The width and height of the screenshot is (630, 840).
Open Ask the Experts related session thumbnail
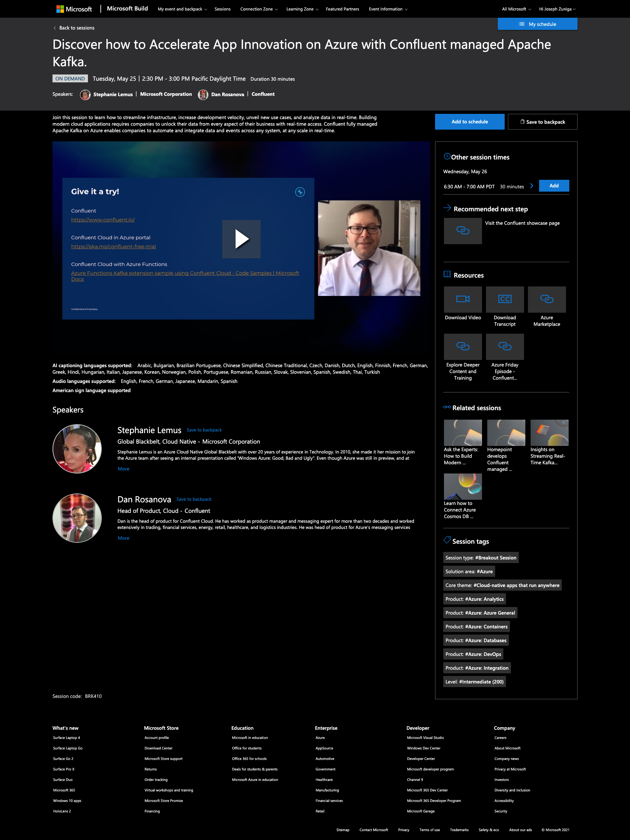point(463,432)
